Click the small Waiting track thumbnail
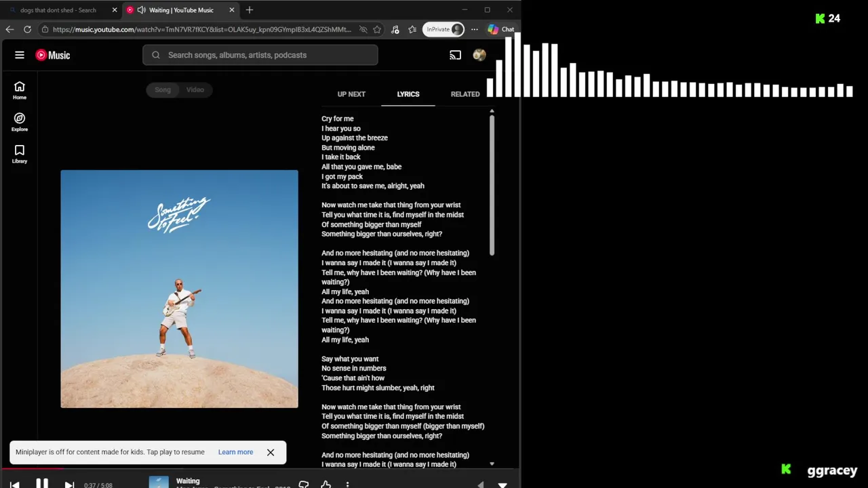The image size is (868, 488). point(159,483)
